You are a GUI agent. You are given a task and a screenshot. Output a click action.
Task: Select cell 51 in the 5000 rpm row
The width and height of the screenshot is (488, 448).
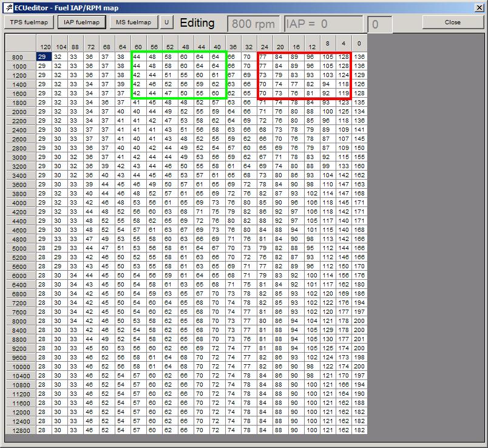click(x=123, y=248)
